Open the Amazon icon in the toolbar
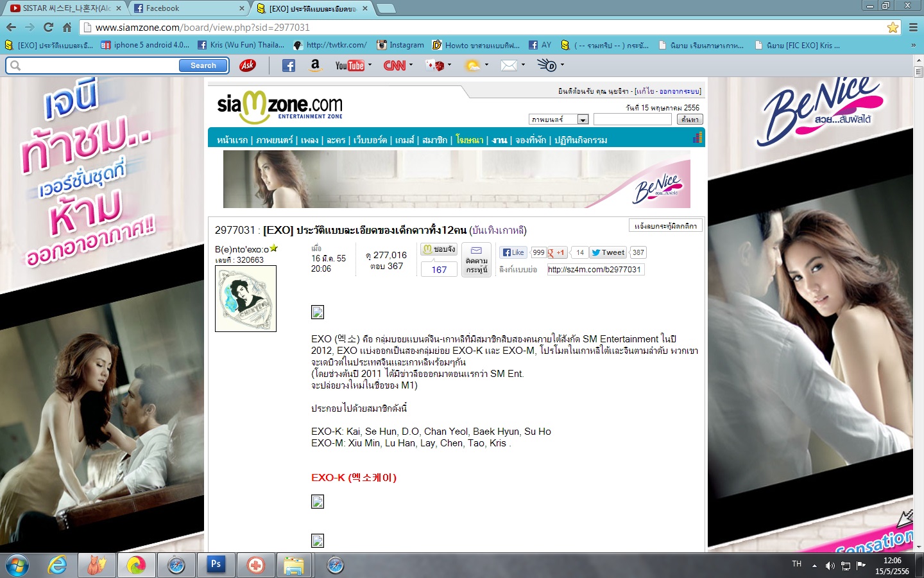This screenshot has height=578, width=924. tap(315, 65)
